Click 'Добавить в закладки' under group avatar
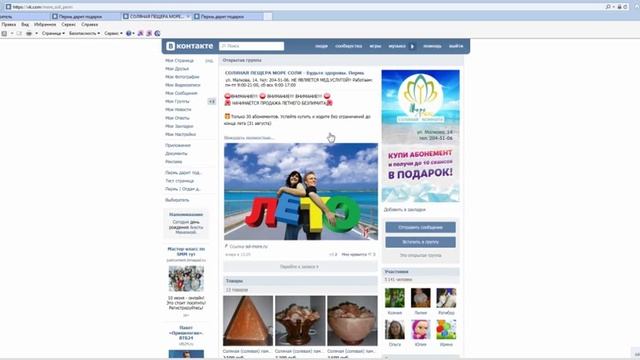The width and height of the screenshot is (640, 360). 404,209
